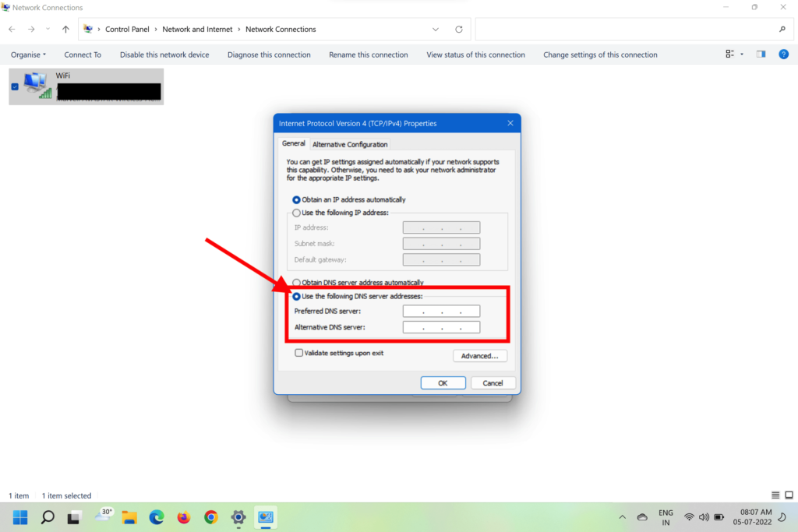
Task: Click Connect To in toolbar
Action: pos(83,55)
